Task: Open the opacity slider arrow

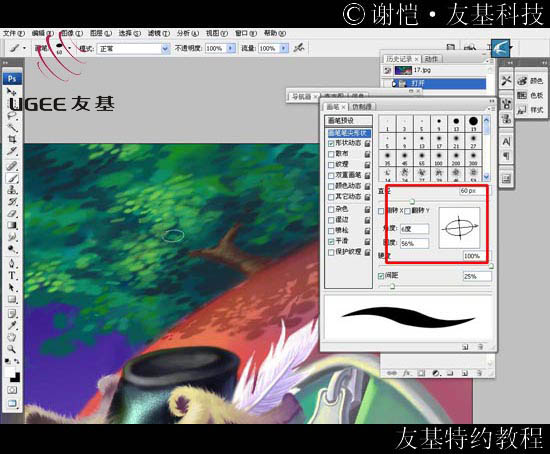Action: [x=231, y=48]
